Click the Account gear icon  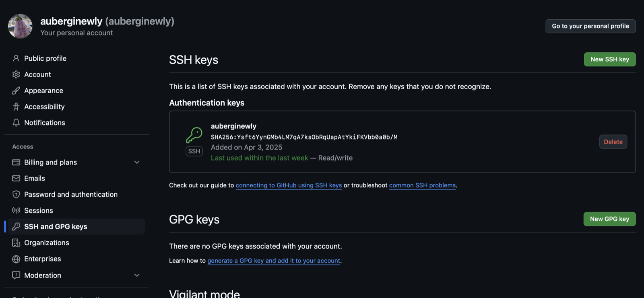click(x=16, y=74)
